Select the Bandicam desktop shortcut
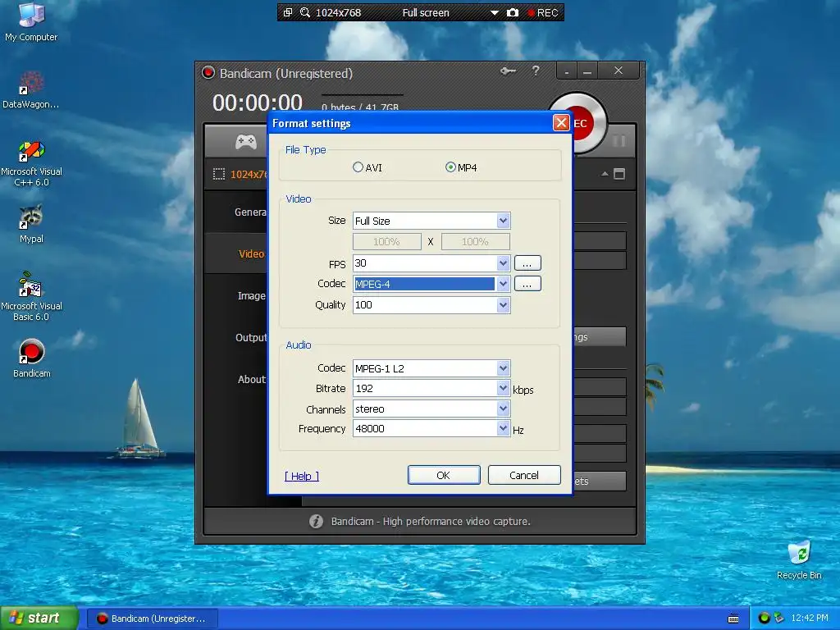The width and height of the screenshot is (840, 630). 31,358
